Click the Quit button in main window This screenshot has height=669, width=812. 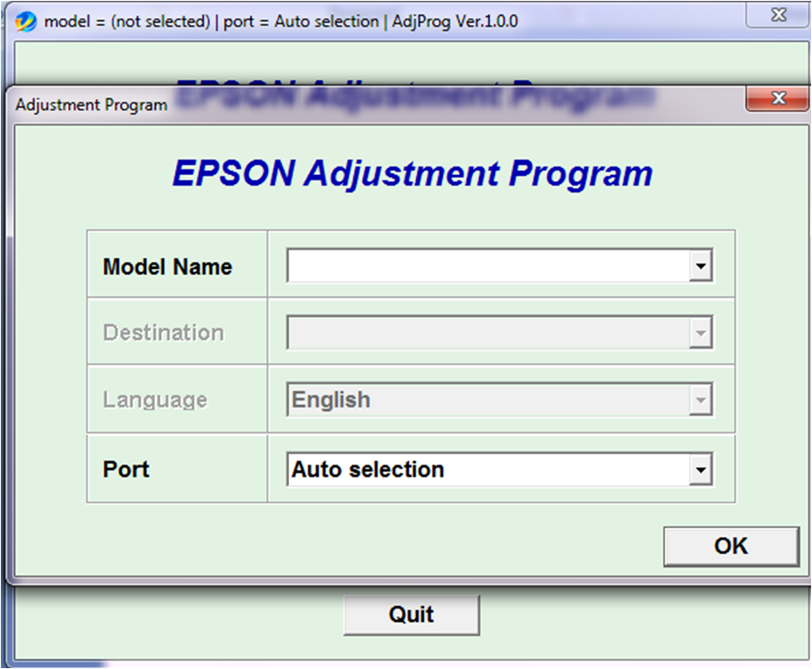(412, 615)
